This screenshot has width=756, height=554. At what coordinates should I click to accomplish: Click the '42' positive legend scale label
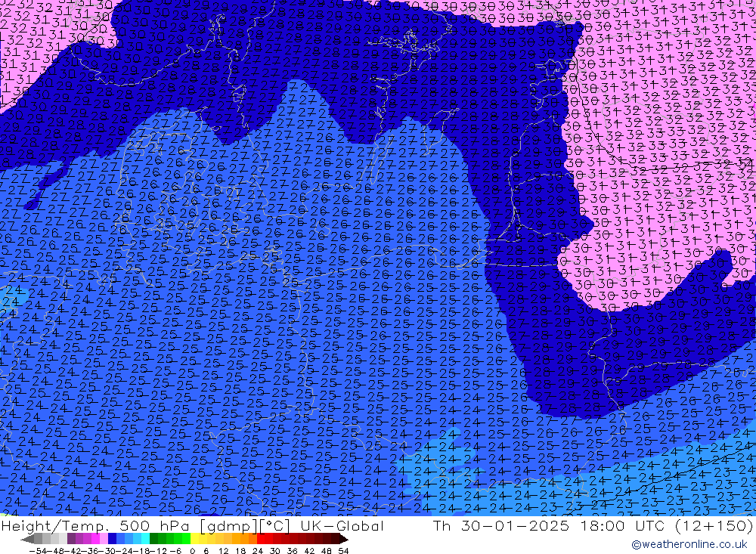(x=309, y=551)
